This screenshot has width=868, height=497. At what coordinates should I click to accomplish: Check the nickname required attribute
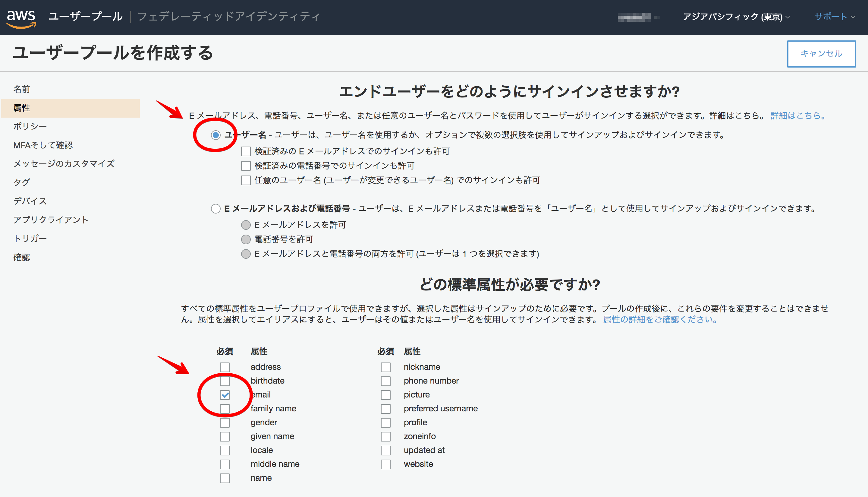[386, 367]
